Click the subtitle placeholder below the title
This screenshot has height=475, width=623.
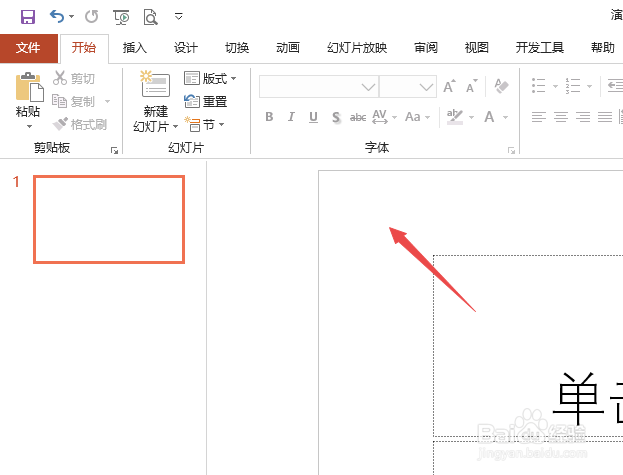pos(528,458)
